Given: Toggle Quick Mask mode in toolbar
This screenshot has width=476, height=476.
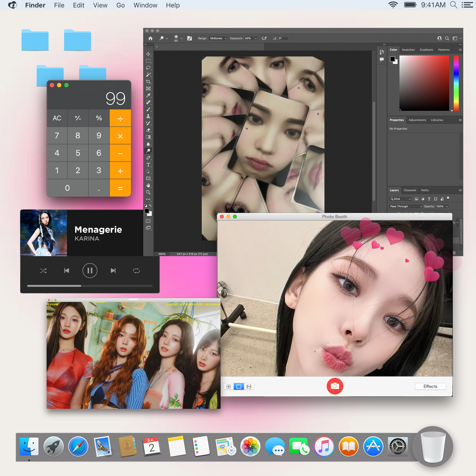Looking at the screenshot, I should pyautogui.click(x=148, y=221).
